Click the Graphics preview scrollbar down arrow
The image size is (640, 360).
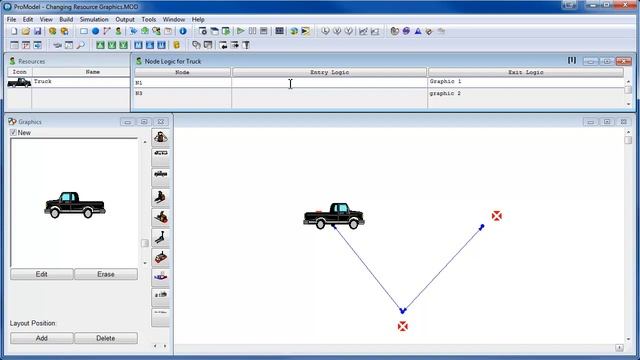point(145,263)
